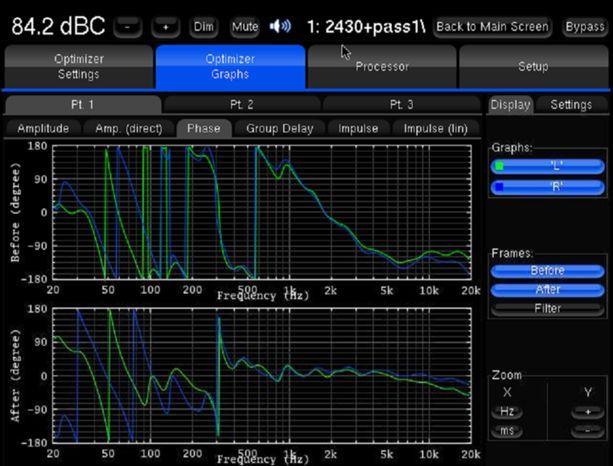Set X axis zoom to Hz

pos(507,412)
